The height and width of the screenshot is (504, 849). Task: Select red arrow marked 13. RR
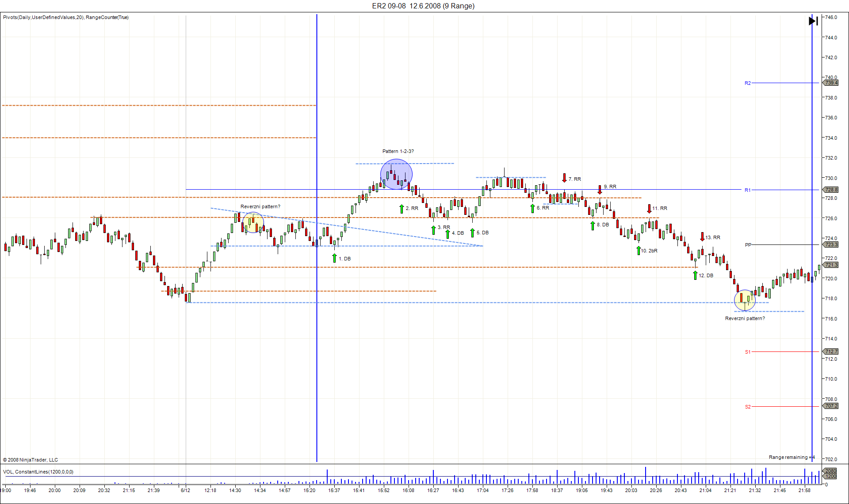coord(702,237)
